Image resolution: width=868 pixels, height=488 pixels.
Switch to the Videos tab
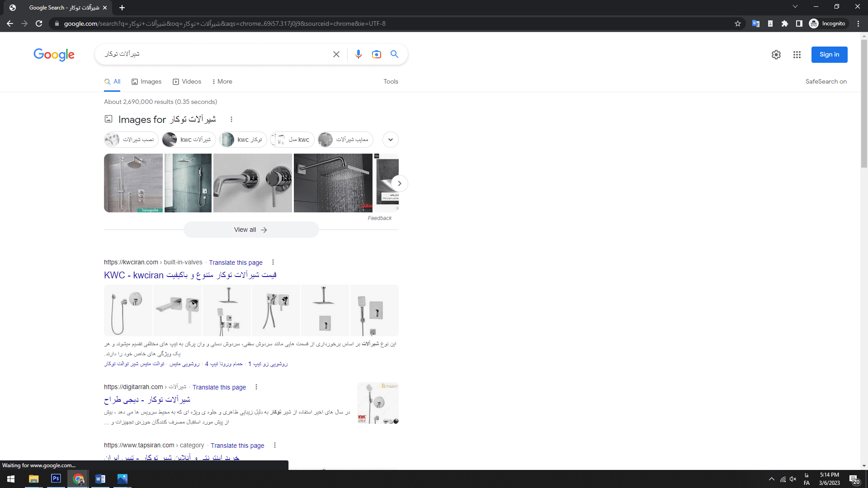tap(187, 82)
